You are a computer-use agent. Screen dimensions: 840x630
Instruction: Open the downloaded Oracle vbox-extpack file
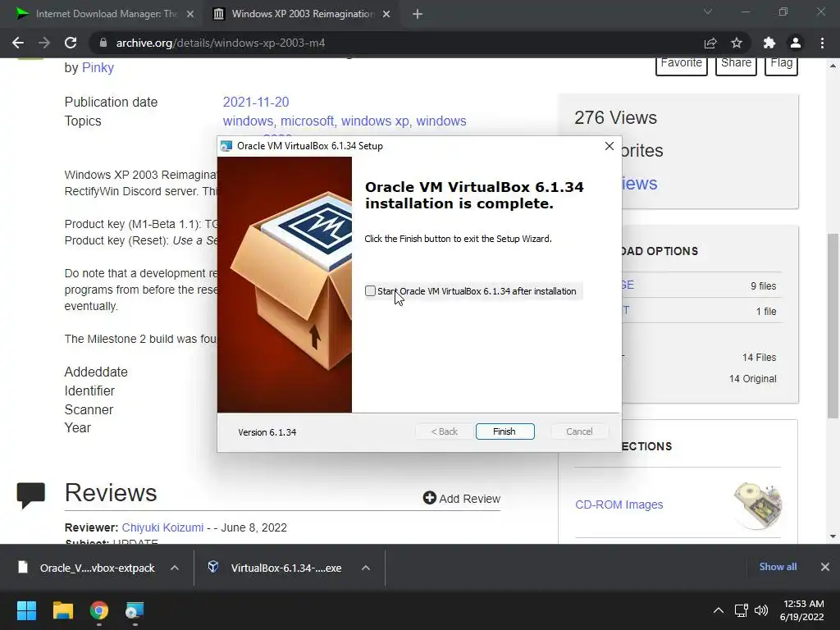97,568
